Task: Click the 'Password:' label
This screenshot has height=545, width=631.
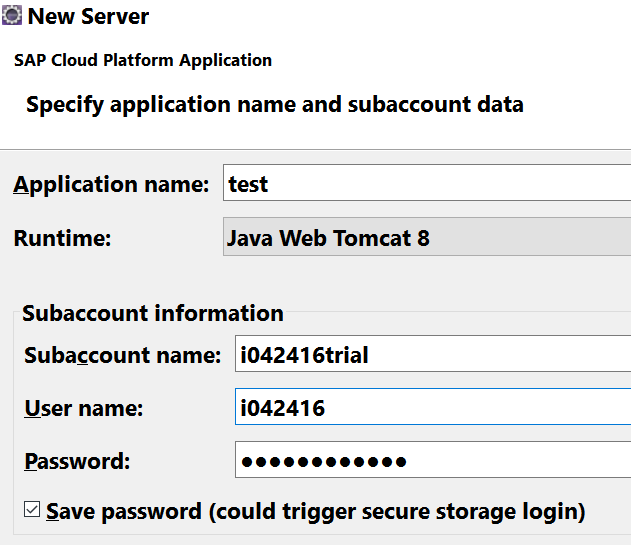Action: 77,461
